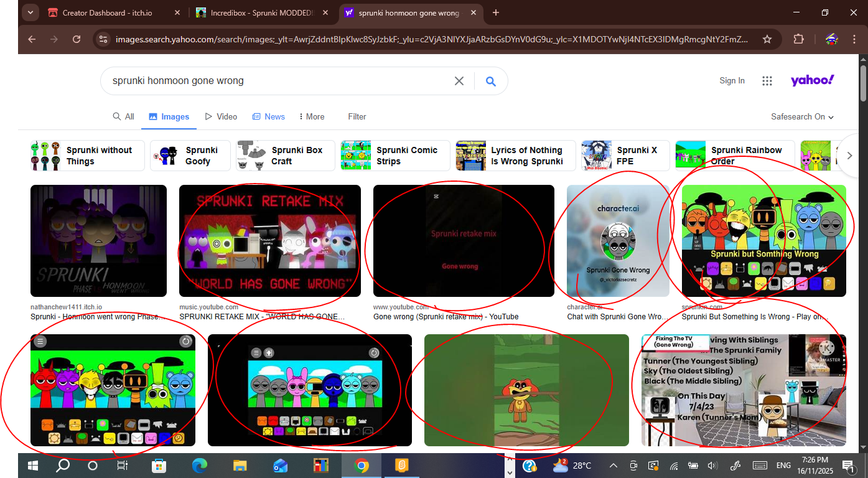Open the Sprunki but Somthing Wrong thumbnail
Image resolution: width=868 pixels, height=478 pixels.
[764, 241]
